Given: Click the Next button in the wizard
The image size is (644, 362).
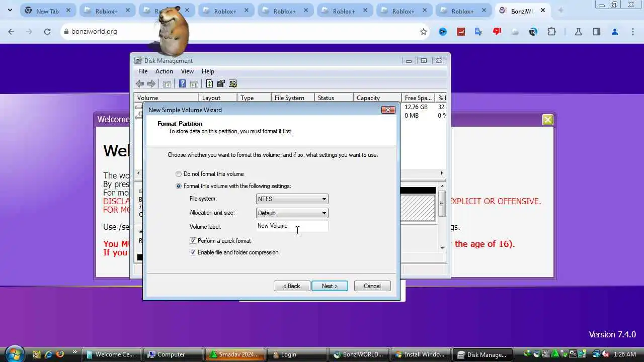Looking at the screenshot, I should pos(330,286).
